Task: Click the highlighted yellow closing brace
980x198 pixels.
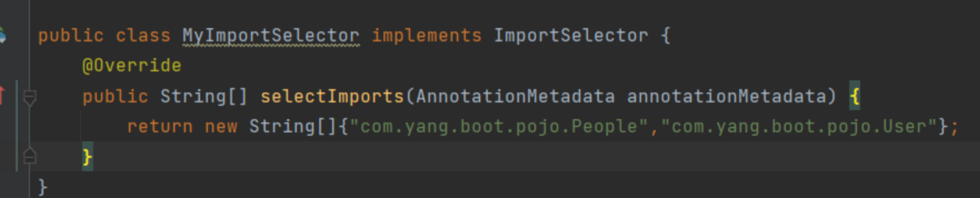Action: pos(87,157)
